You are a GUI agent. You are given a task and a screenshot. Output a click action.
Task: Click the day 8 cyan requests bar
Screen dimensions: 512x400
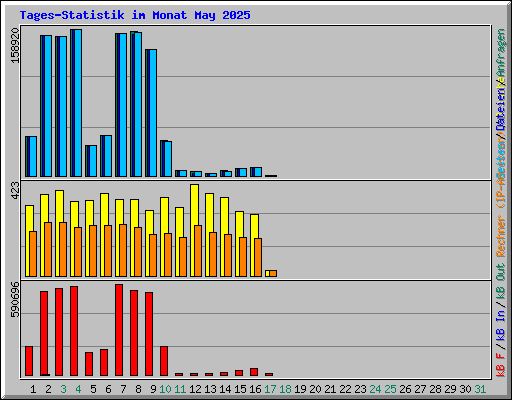(138, 104)
